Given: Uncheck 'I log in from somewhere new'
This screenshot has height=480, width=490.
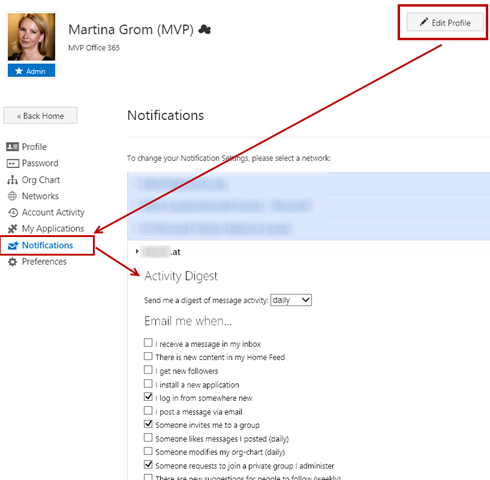Looking at the screenshot, I should click(x=148, y=397).
